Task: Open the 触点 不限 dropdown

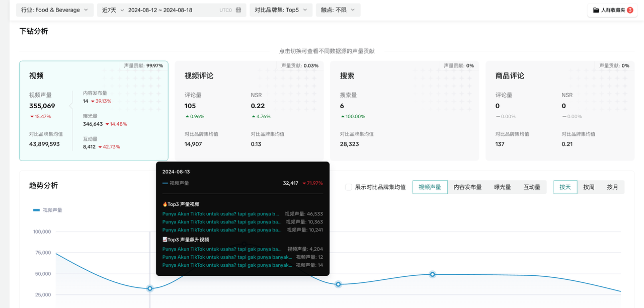Action: click(x=338, y=10)
